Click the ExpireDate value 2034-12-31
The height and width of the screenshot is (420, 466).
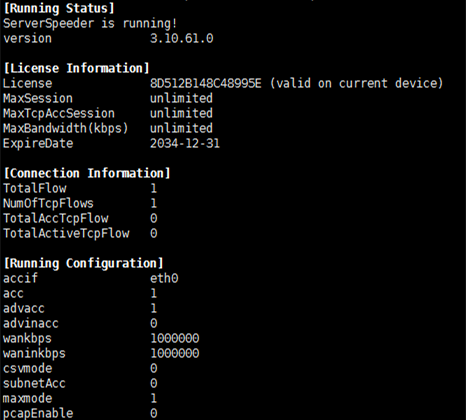185,143
